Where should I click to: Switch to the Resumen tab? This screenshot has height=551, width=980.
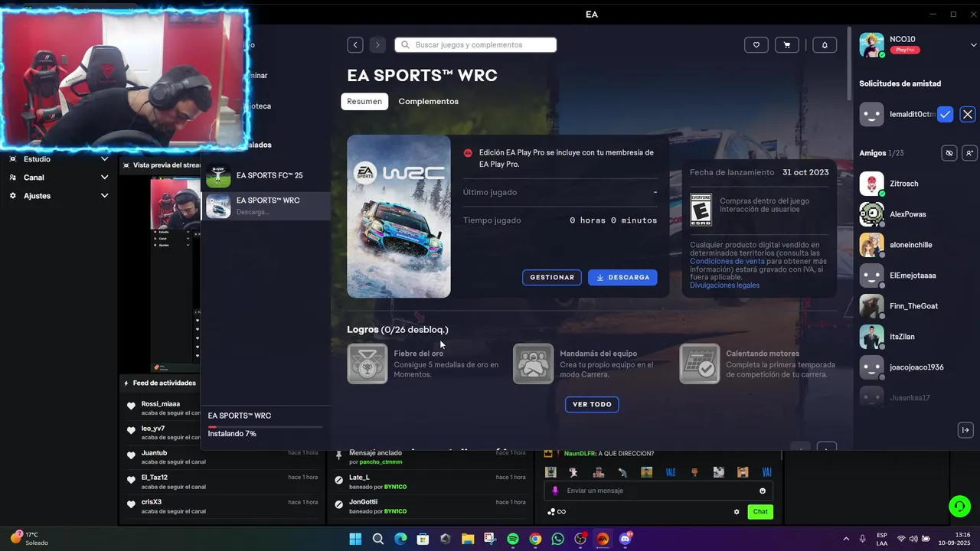[x=364, y=101]
